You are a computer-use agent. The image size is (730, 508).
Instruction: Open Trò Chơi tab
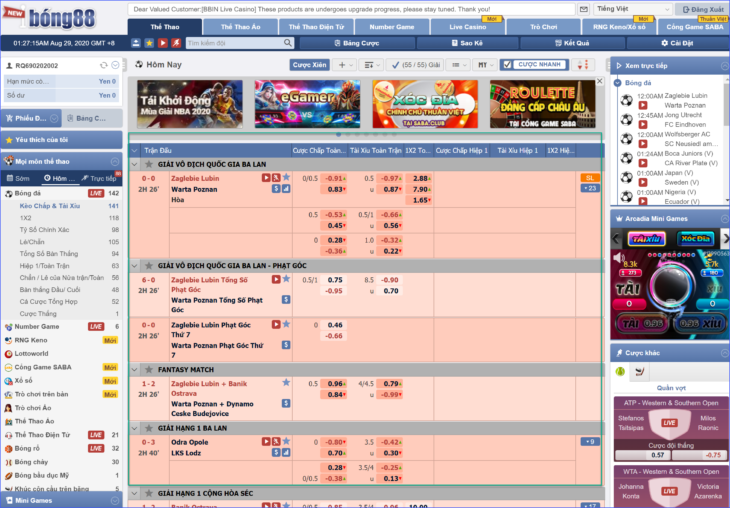(543, 27)
